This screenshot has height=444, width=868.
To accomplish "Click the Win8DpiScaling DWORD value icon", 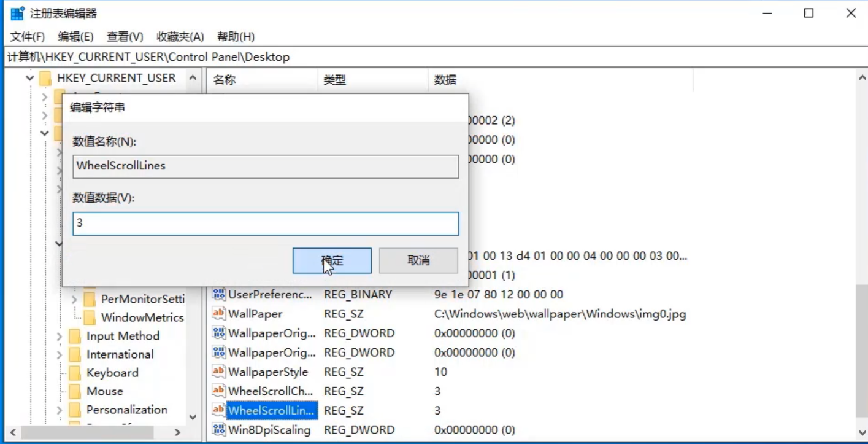I will (x=218, y=430).
